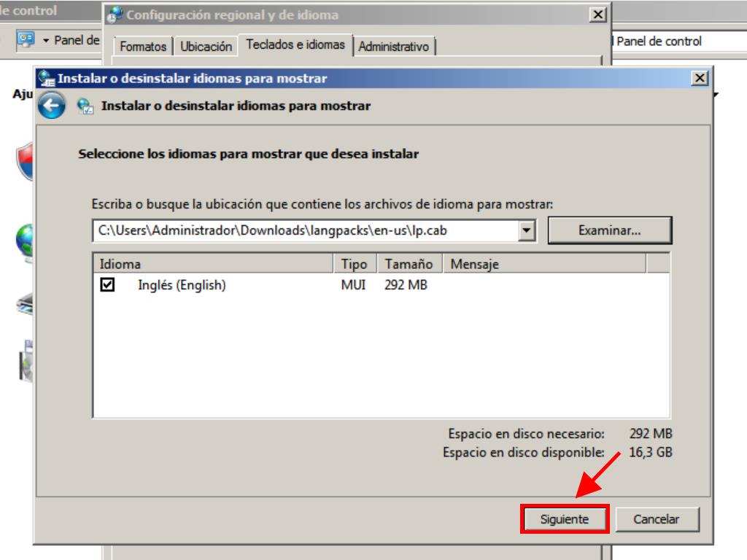Uncheck the Inglés (English) checkbox
The height and width of the screenshot is (560, 747).
coord(107,286)
